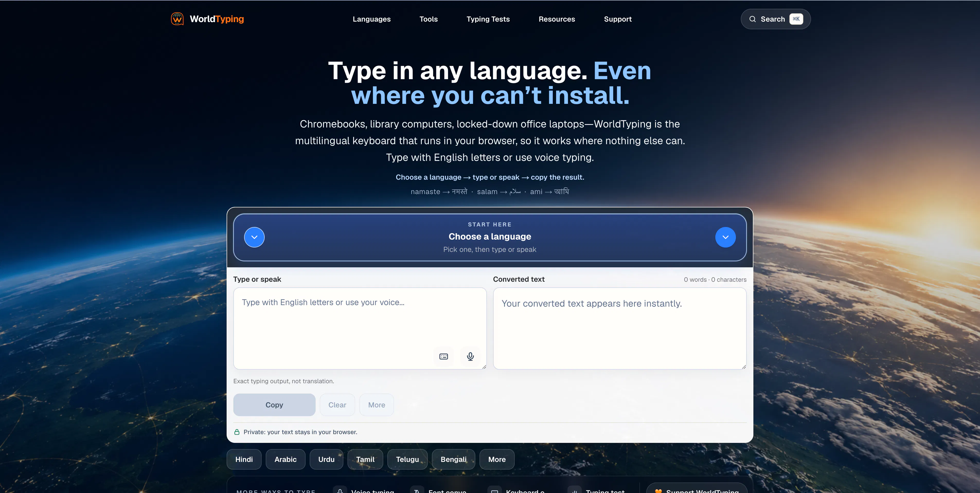Screen dimensions: 980x493
Task: Click the Converted text output box
Action: click(619, 328)
